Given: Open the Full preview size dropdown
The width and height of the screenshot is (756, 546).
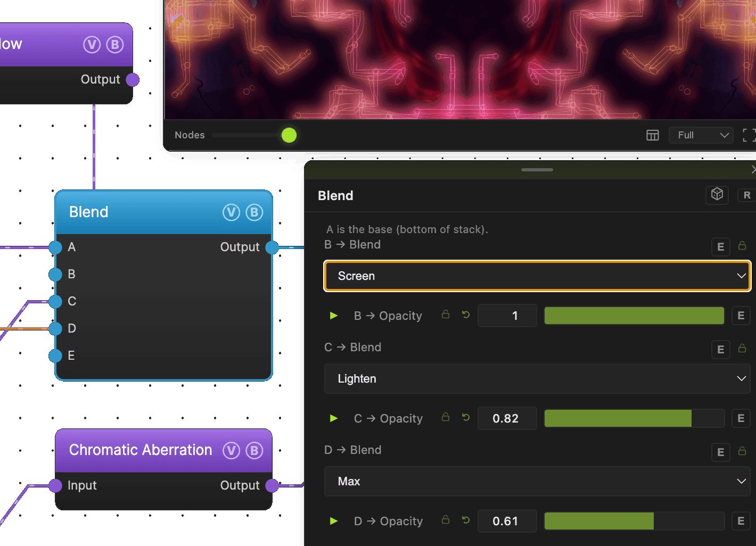Looking at the screenshot, I should [x=701, y=135].
